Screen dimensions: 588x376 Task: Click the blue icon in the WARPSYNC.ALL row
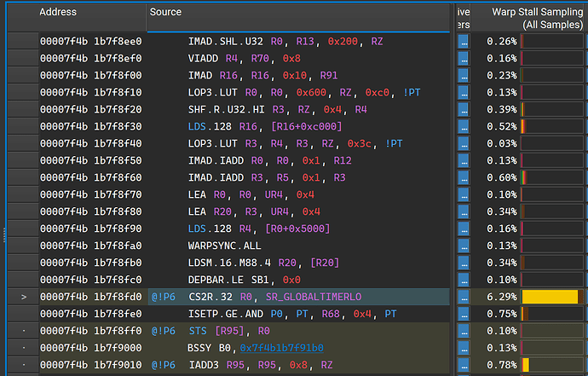coord(464,246)
